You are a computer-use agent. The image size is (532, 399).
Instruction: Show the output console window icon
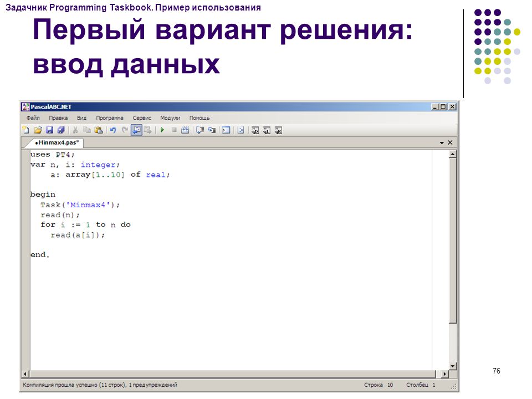point(226,130)
